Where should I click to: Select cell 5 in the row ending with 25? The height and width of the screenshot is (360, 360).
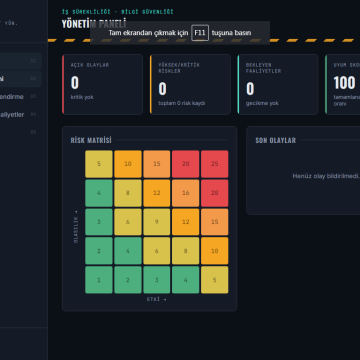[x=99, y=164]
